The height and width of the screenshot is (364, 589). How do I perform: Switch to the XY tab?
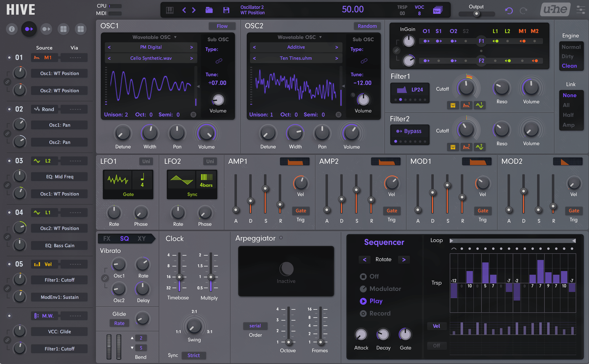[x=142, y=239]
